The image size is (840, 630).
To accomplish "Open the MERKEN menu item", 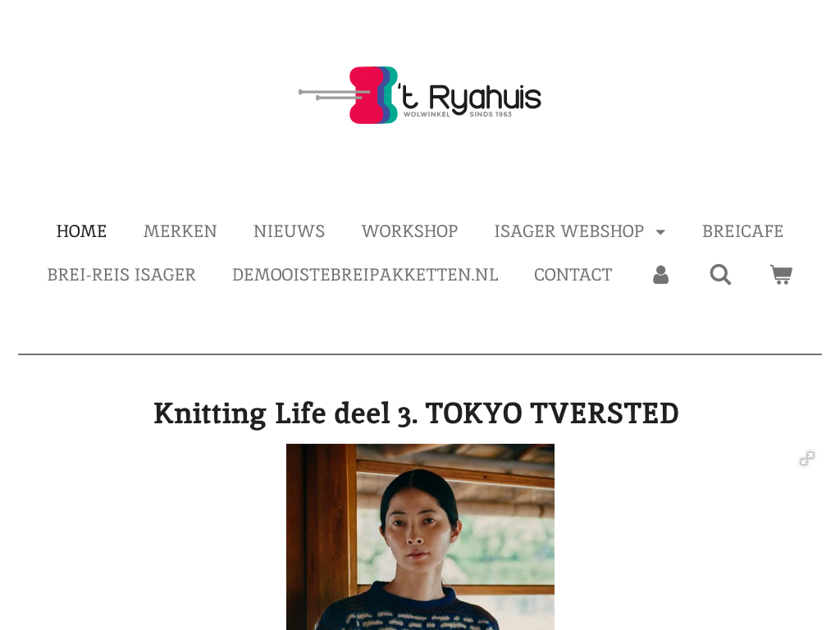I will point(180,231).
